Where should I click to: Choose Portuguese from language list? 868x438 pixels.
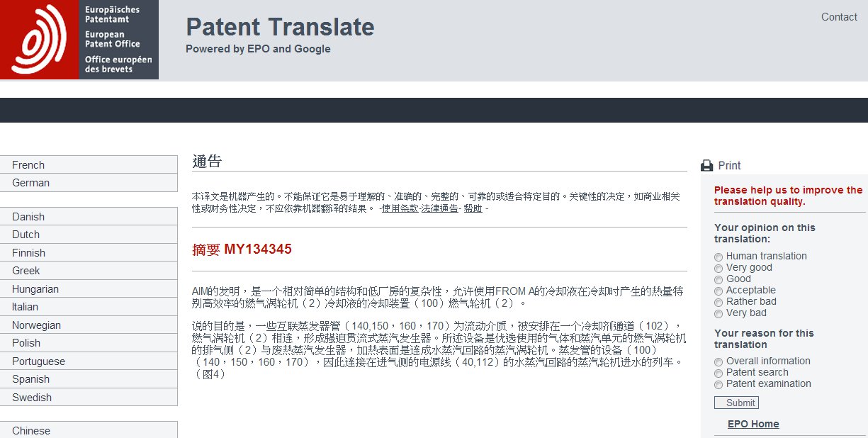pos(38,361)
